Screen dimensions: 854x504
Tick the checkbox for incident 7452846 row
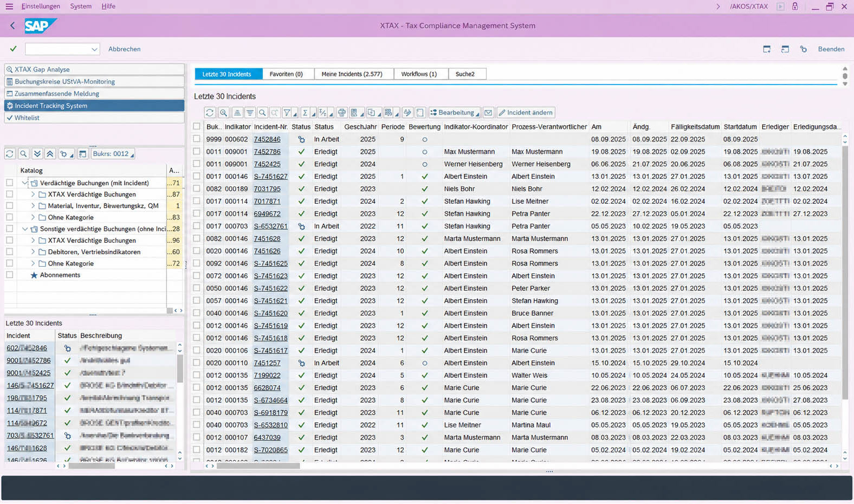197,139
